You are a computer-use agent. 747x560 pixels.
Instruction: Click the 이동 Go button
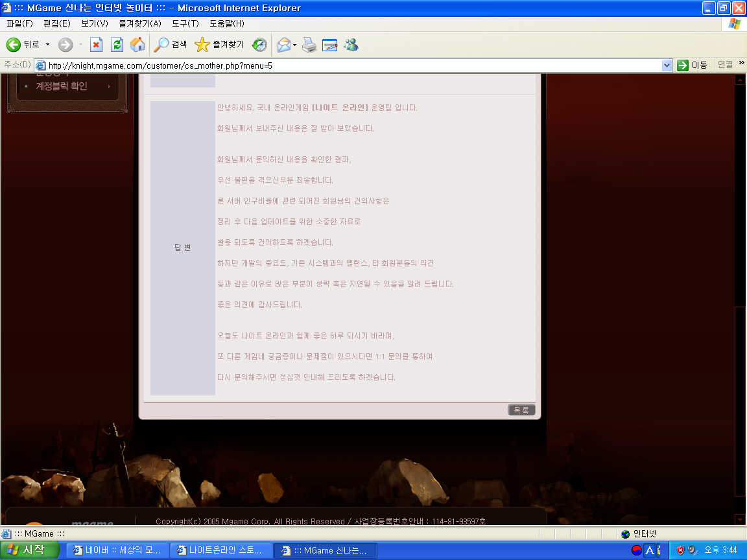(x=693, y=65)
